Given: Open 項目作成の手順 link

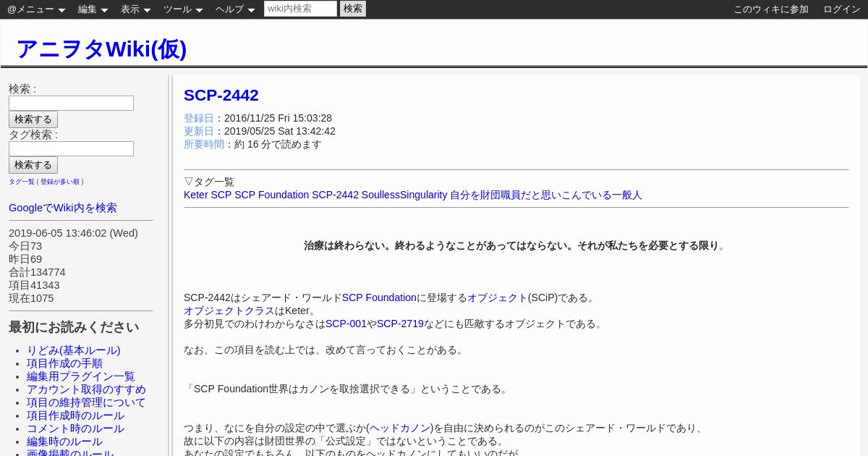Looking at the screenshot, I should pos(64,363).
